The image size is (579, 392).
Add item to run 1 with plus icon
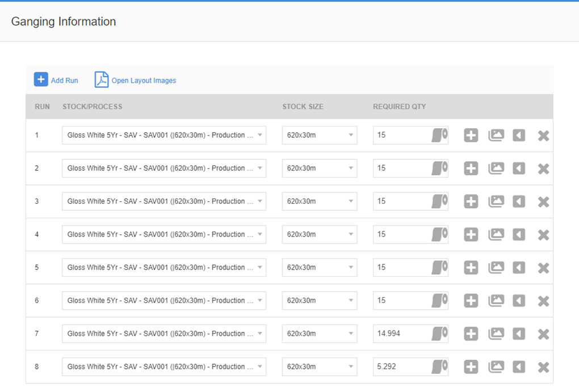coord(471,136)
